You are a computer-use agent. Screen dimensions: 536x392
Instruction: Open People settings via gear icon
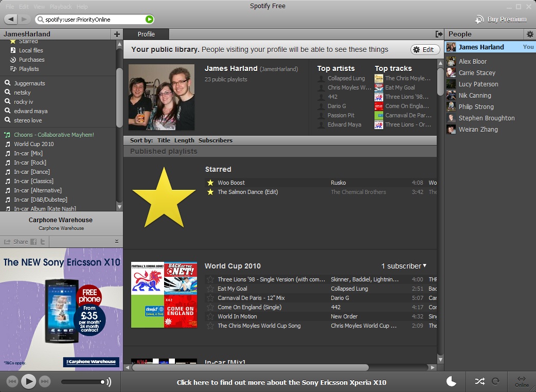pos(530,34)
